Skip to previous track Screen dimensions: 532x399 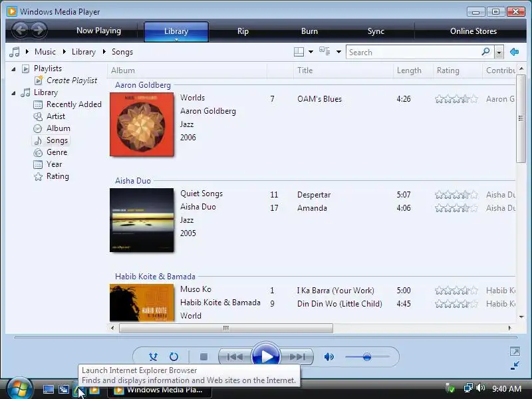pyautogui.click(x=235, y=356)
